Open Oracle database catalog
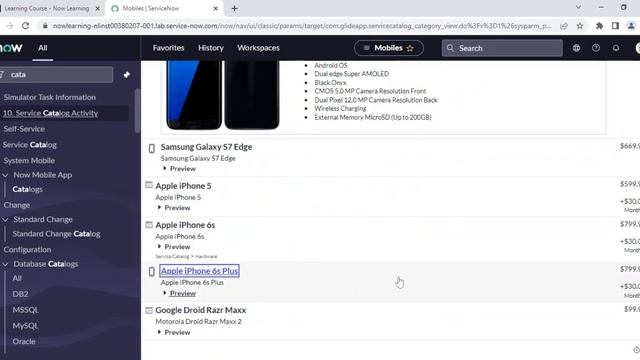 (x=24, y=341)
